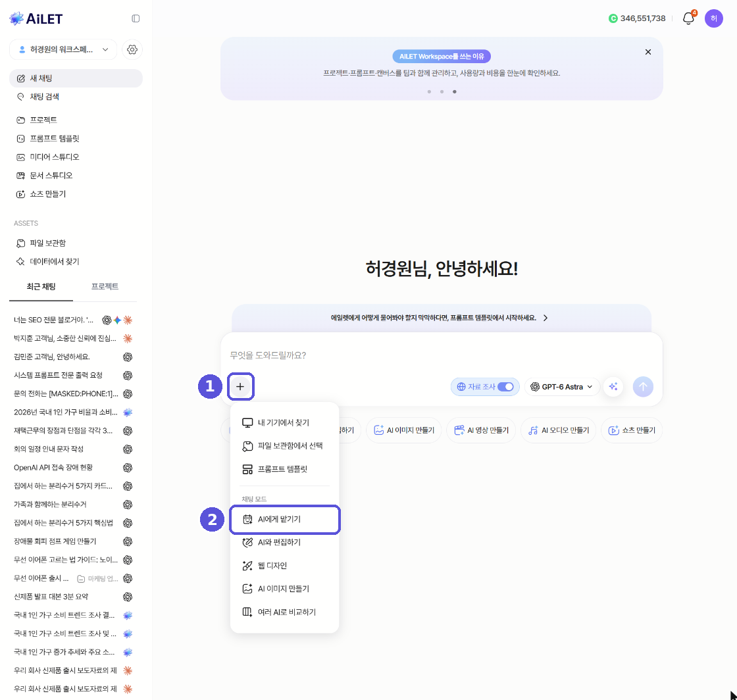Close the AiLET Workspace banner

click(x=648, y=52)
